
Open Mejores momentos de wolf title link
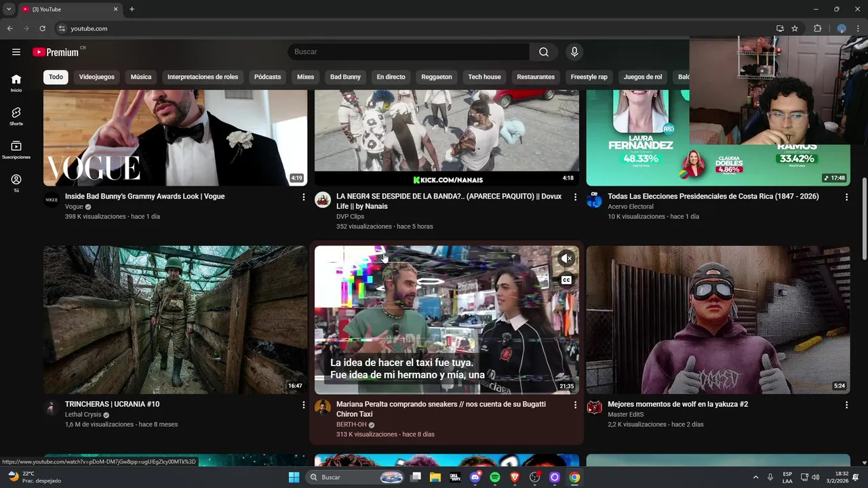(677, 405)
